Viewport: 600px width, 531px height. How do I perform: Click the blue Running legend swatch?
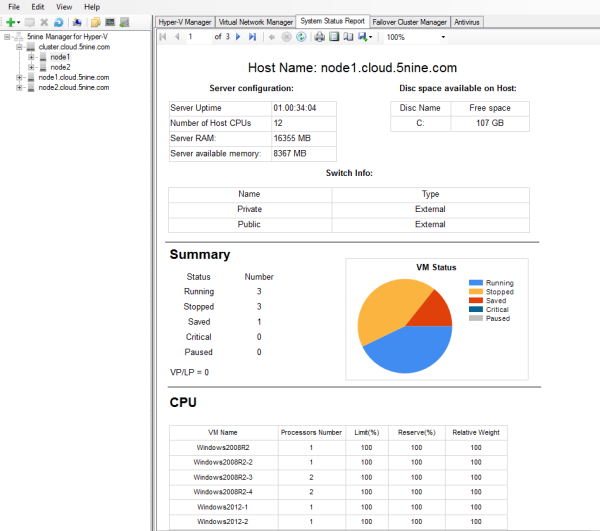point(476,283)
